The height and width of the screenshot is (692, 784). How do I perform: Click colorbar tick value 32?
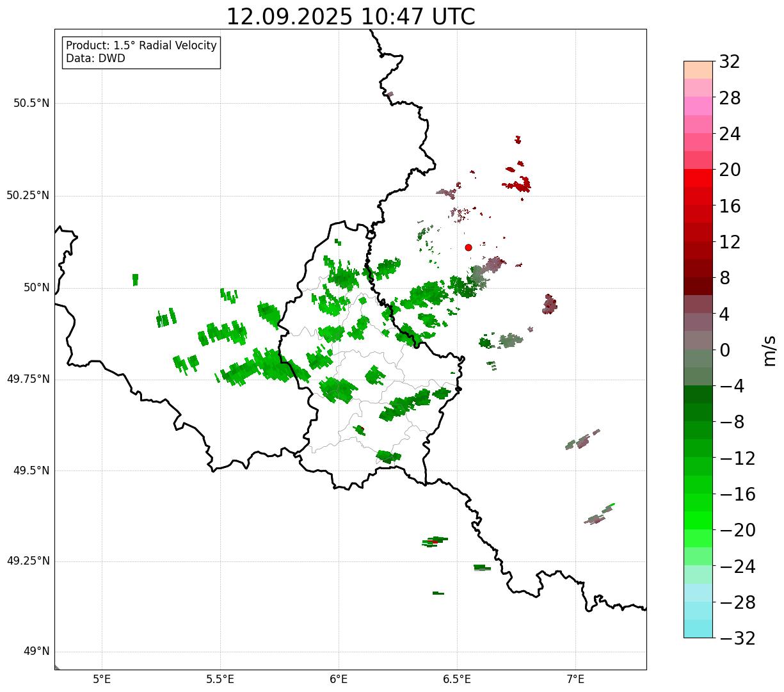point(730,62)
